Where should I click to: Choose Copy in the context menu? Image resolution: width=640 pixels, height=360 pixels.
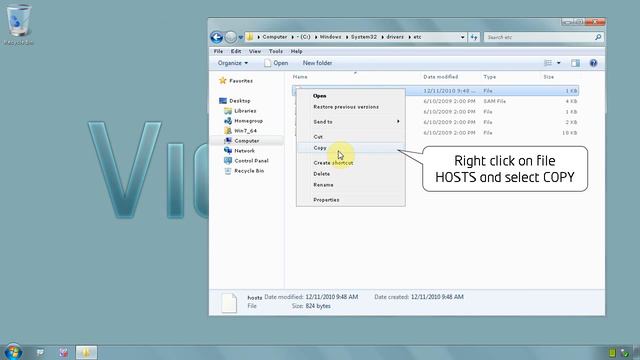tap(320, 148)
